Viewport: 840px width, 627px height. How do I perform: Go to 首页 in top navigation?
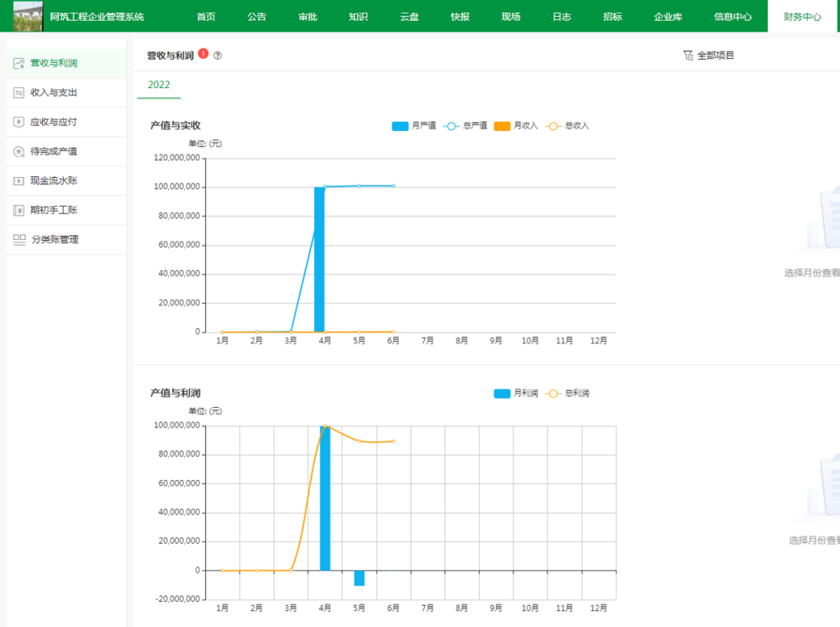pos(206,17)
